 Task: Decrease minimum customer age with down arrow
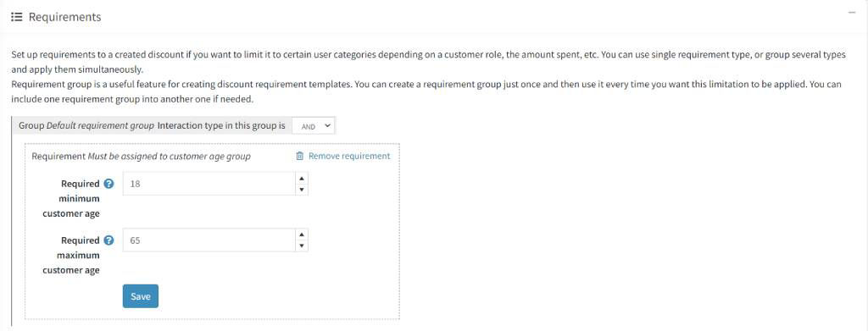[302, 190]
